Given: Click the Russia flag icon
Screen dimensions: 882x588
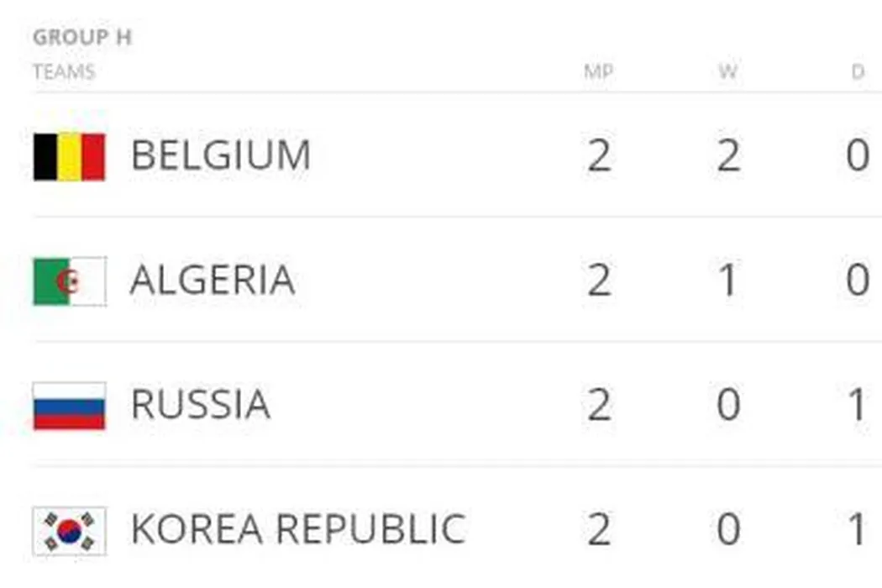Looking at the screenshot, I should (x=69, y=406).
